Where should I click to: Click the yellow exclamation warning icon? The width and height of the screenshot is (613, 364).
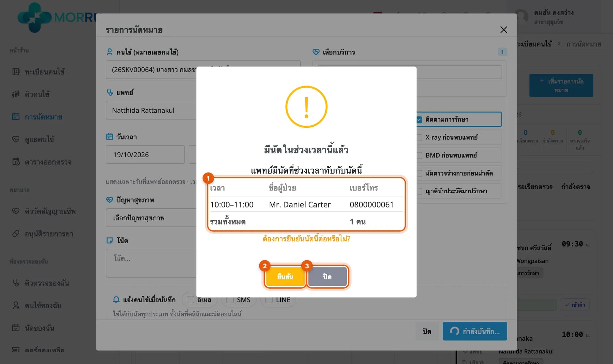point(306,107)
